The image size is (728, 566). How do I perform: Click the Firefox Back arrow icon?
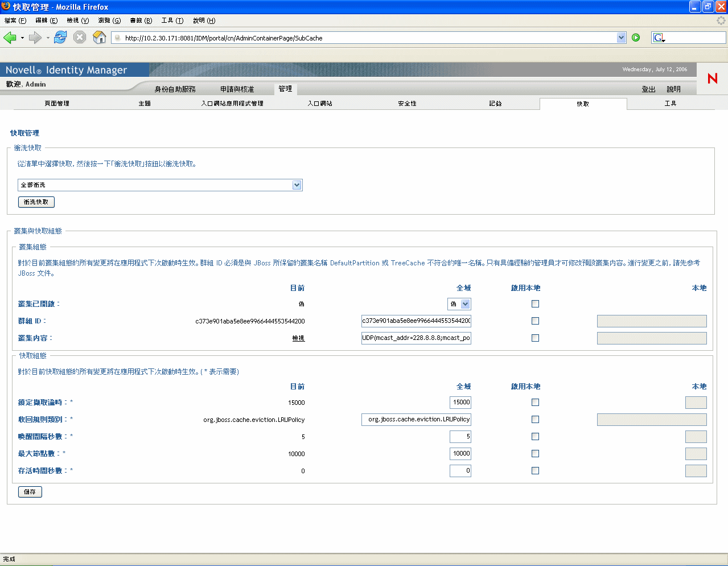click(10, 38)
